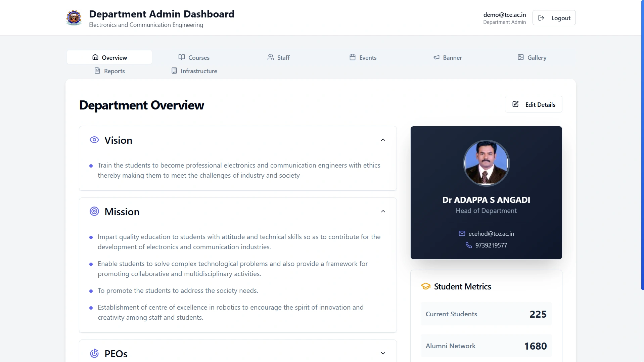Click the Department Admin Dashboard title
This screenshot has height=362, width=644.
(x=162, y=14)
